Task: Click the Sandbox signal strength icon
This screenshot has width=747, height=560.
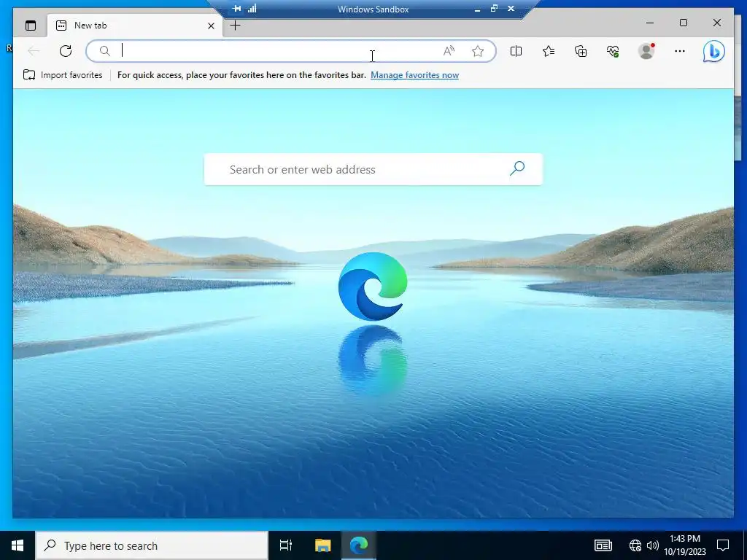Action: coord(252,9)
